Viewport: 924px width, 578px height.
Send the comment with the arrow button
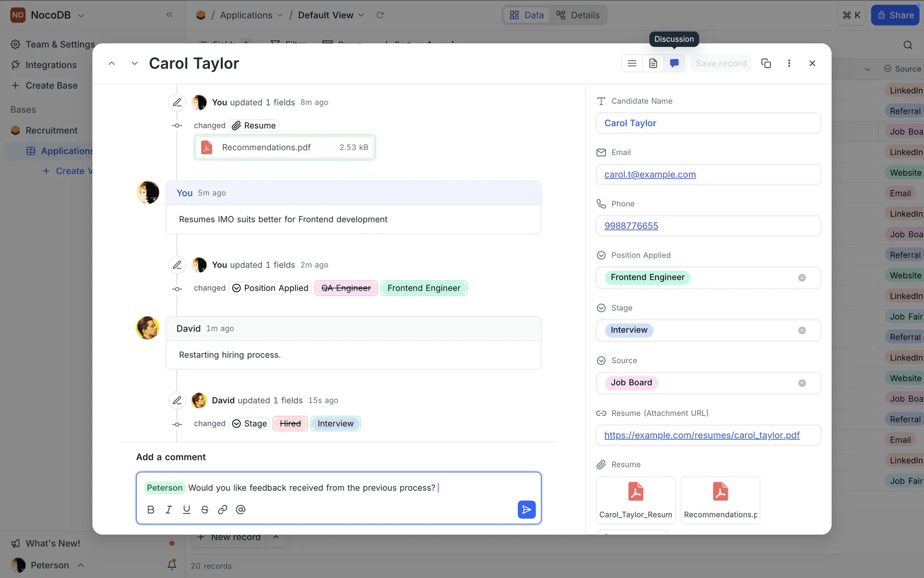tap(526, 510)
